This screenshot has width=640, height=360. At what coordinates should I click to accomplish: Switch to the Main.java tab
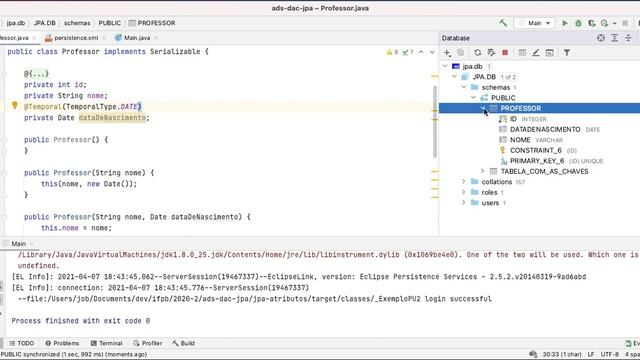pos(137,38)
